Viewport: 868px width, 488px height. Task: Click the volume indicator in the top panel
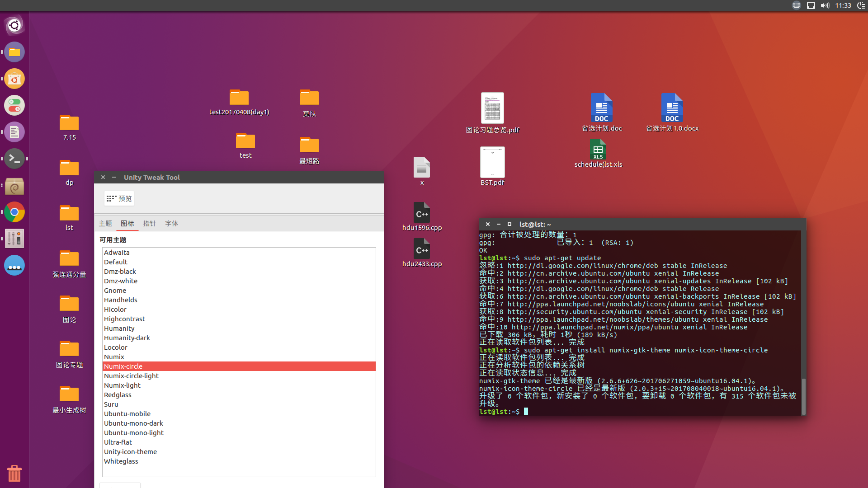coord(826,5)
